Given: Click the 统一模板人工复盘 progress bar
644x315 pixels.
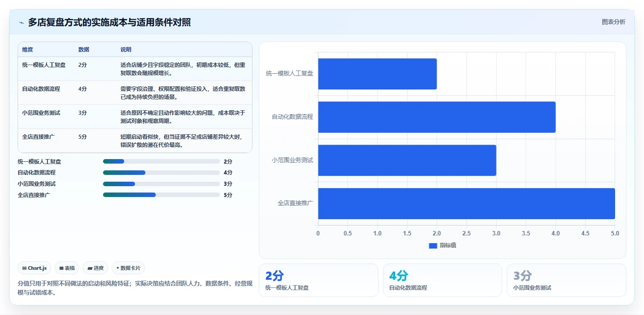Looking at the screenshot, I should [x=161, y=161].
